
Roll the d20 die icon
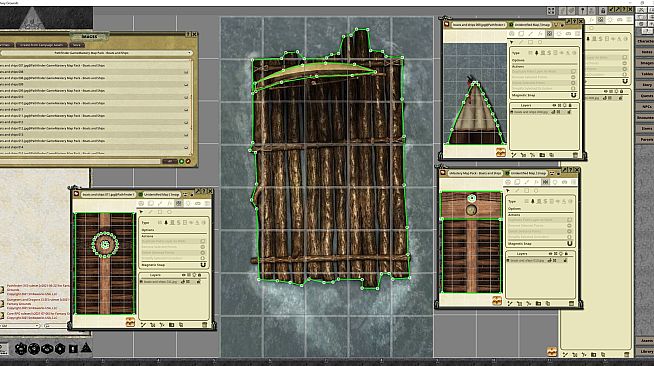coord(20,348)
